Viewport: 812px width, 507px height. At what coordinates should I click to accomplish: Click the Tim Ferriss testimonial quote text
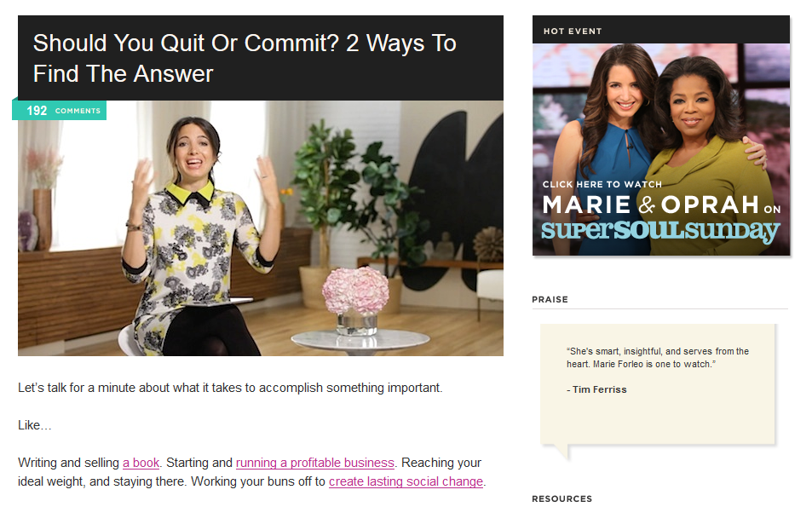[658, 357]
